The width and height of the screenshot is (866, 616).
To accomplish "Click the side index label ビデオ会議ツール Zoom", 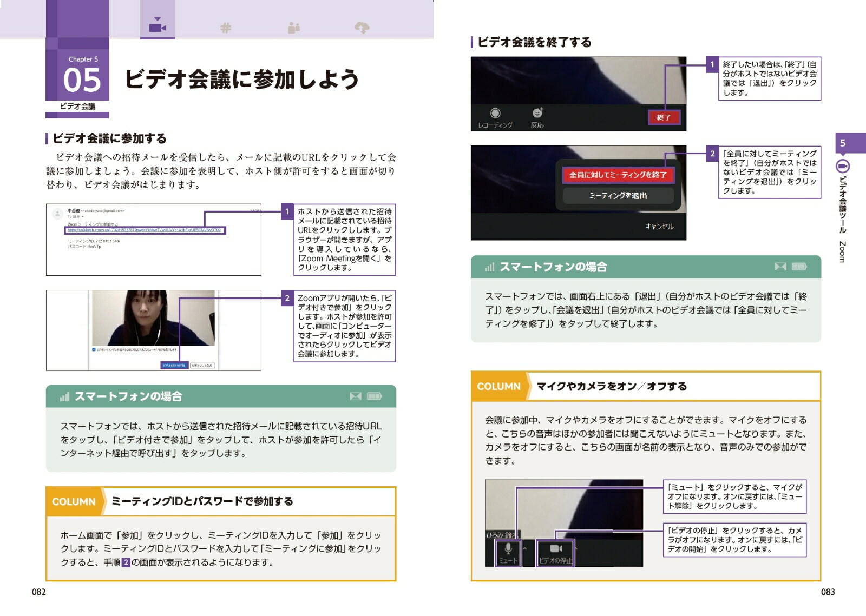I will 843,220.
